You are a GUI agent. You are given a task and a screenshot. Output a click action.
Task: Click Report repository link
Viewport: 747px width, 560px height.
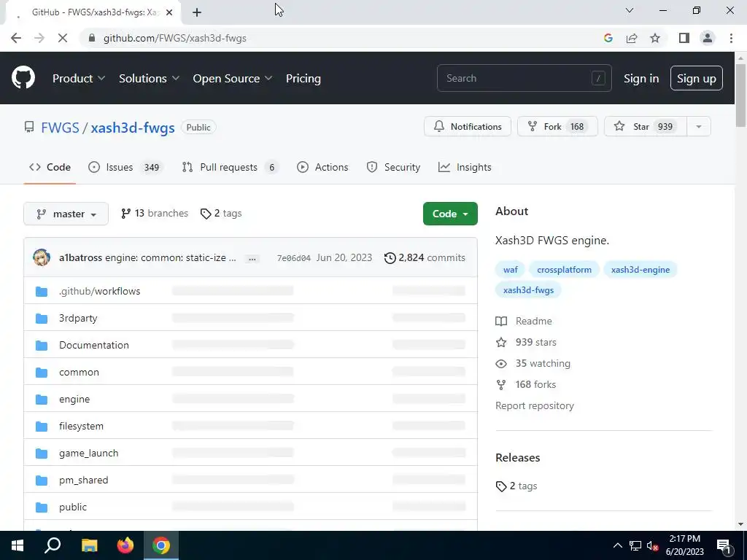coord(535,405)
